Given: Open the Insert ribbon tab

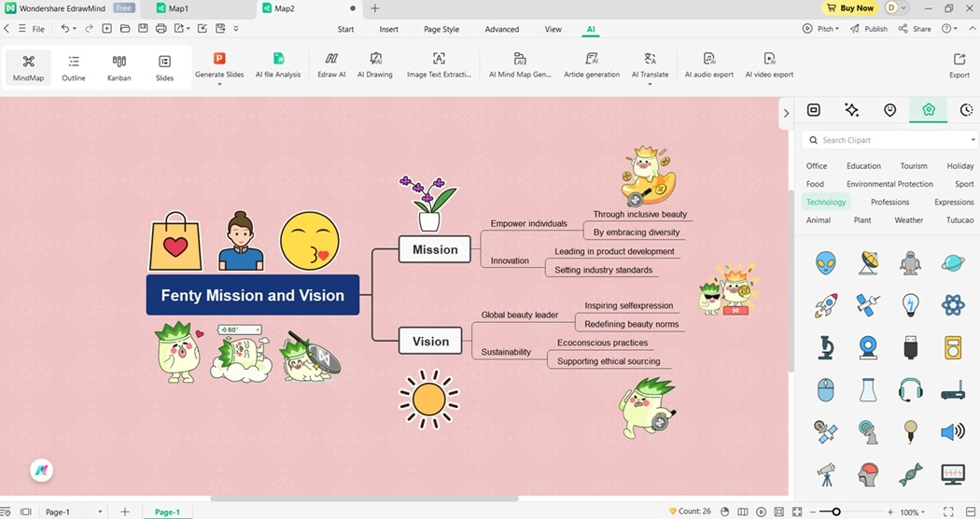Looking at the screenshot, I should (x=389, y=29).
